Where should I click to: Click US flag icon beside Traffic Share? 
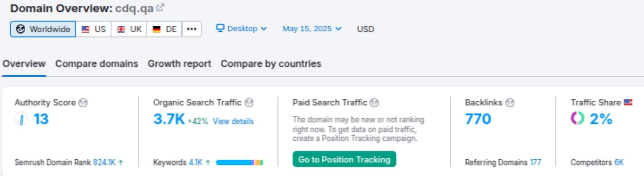pos(628,102)
